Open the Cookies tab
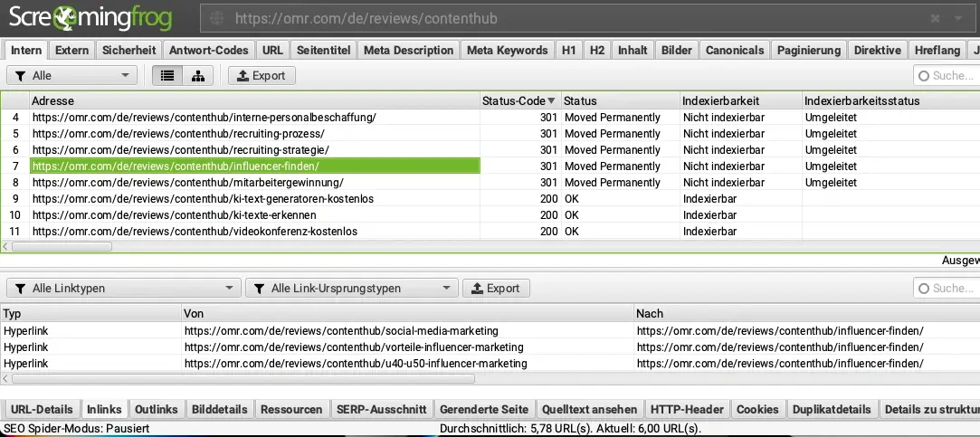The image size is (980, 437). click(757, 410)
